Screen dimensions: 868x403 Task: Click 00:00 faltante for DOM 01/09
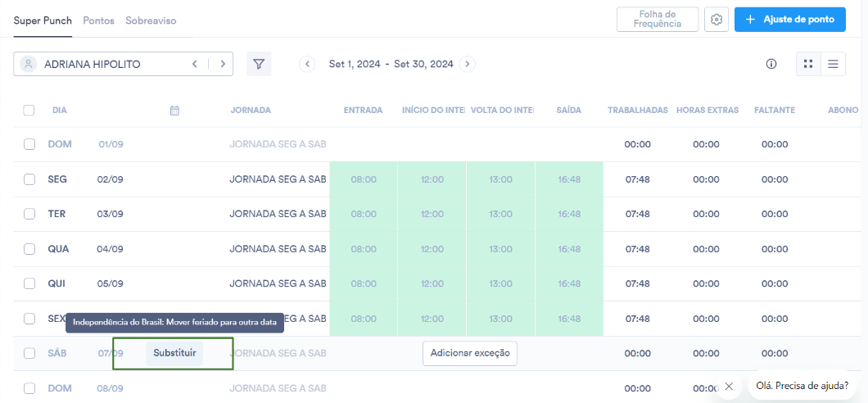tap(775, 144)
